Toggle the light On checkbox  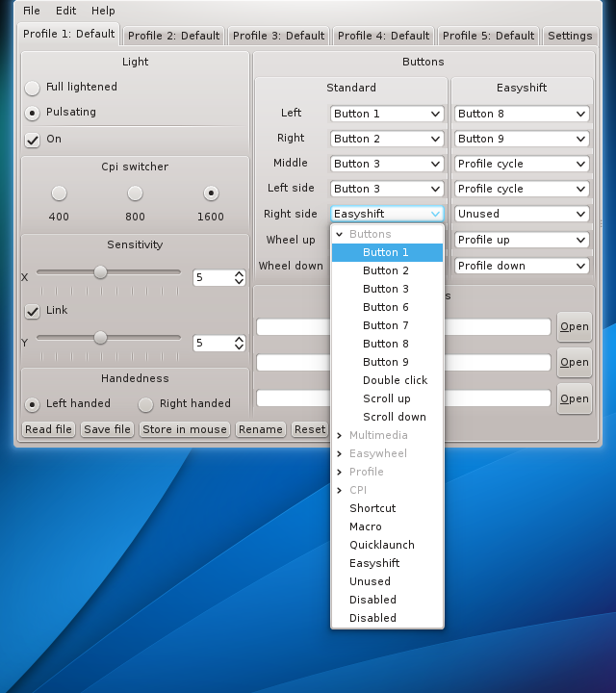click(x=33, y=140)
